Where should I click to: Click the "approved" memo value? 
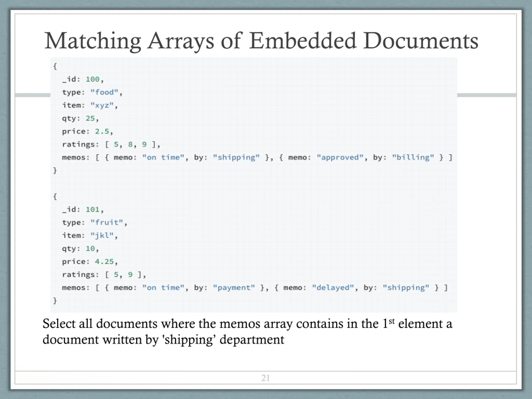point(340,157)
